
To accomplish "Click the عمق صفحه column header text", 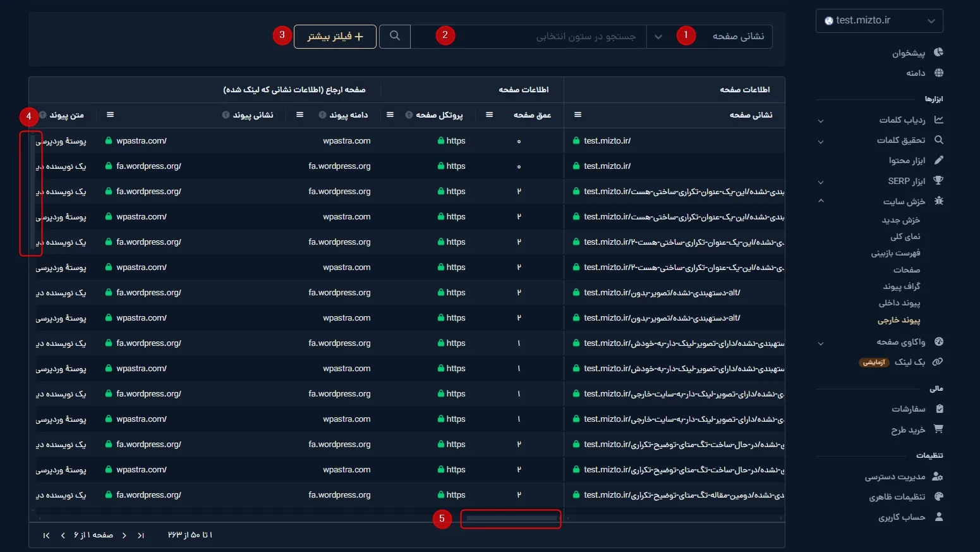I will coord(533,115).
